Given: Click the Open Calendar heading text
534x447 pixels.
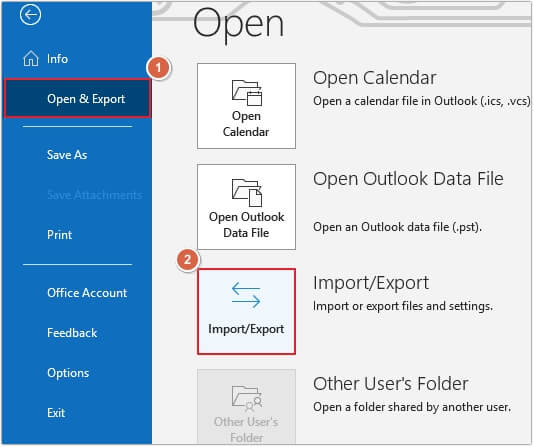Looking at the screenshot, I should (x=374, y=78).
